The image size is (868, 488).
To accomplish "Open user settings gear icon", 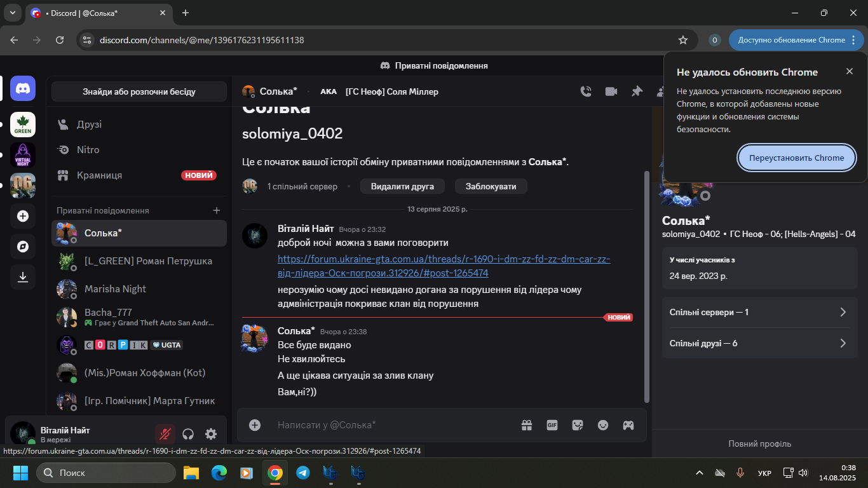I will [211, 434].
